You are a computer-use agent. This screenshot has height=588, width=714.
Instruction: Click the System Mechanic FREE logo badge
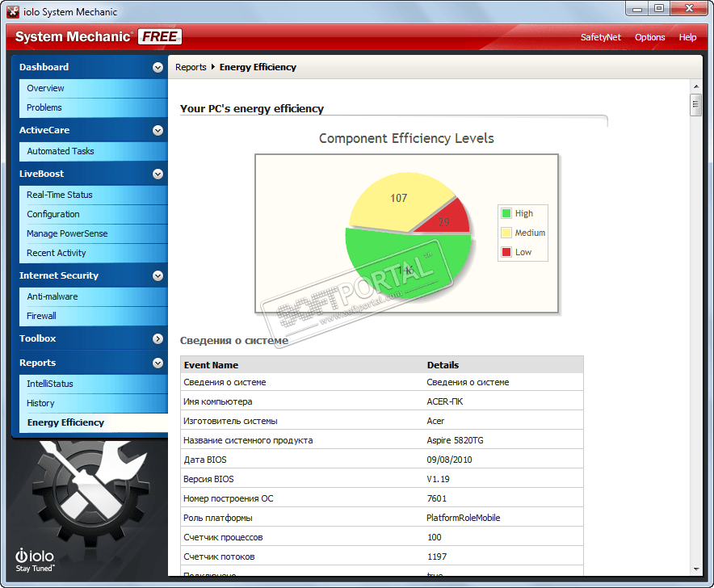(x=160, y=36)
